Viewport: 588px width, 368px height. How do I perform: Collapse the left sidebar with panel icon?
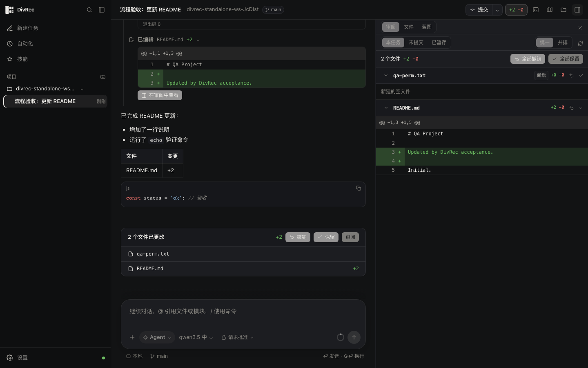[x=102, y=10]
